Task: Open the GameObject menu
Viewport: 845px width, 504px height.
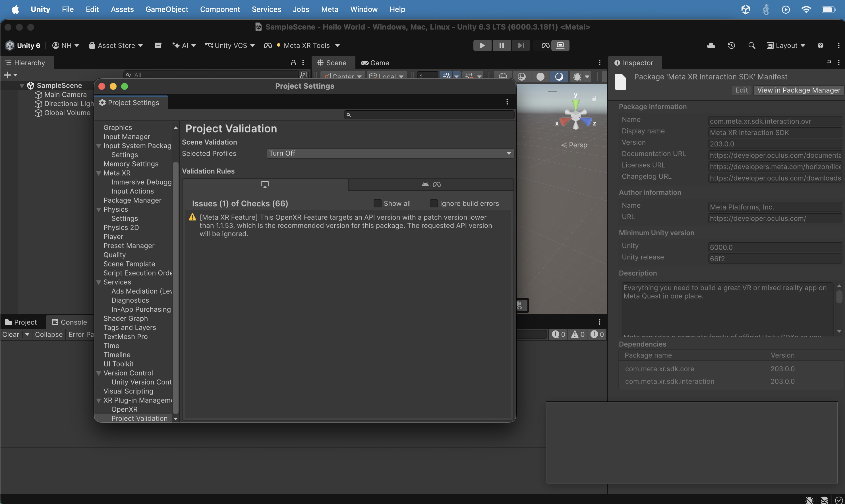Action: point(167,9)
